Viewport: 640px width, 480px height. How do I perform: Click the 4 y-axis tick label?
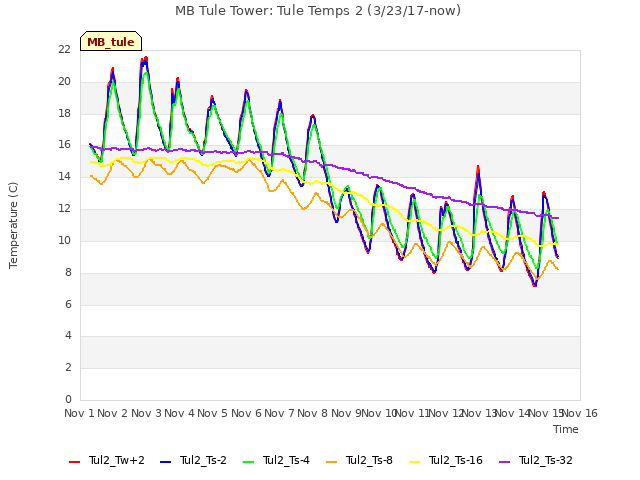[68, 336]
